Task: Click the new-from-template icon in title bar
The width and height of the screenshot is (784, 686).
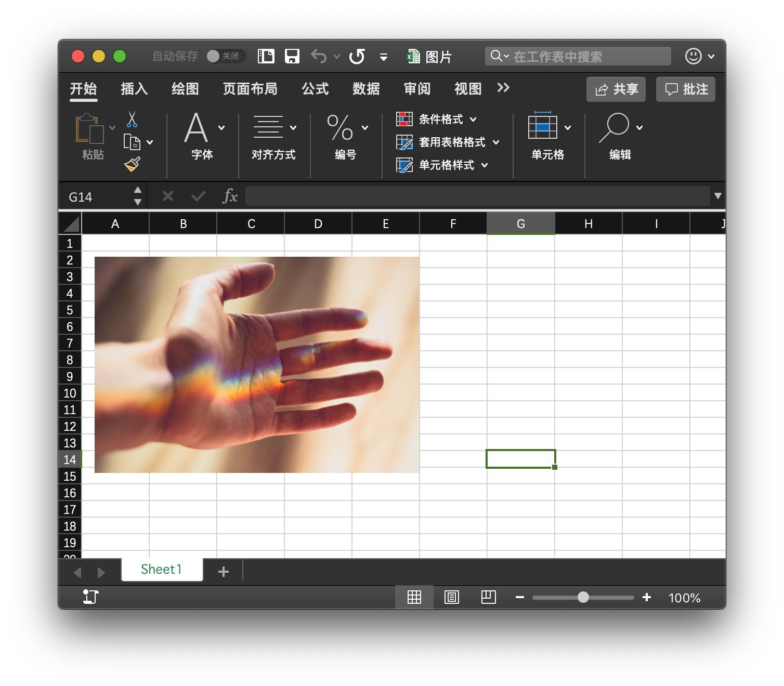Action: pos(266,56)
